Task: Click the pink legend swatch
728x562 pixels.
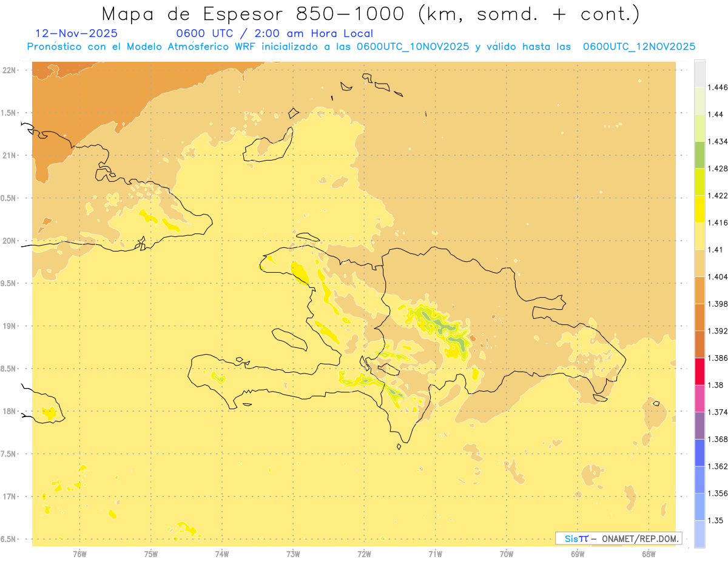Action: [699, 398]
